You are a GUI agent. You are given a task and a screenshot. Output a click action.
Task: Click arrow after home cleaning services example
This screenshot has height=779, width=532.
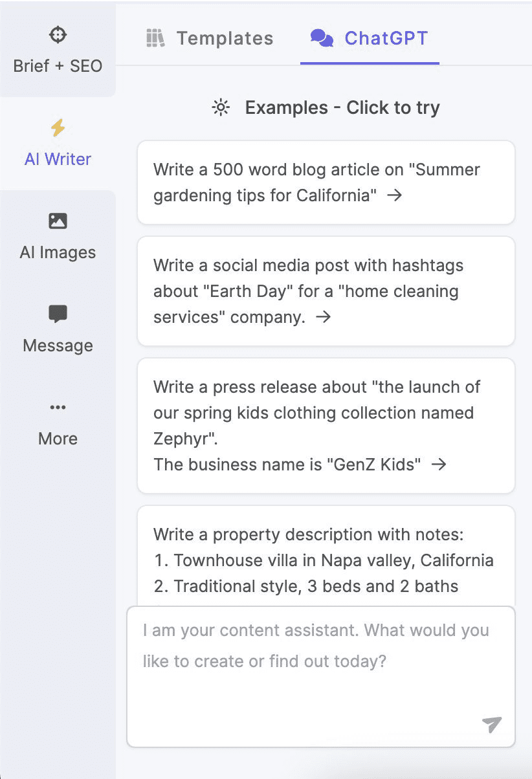[x=323, y=317]
